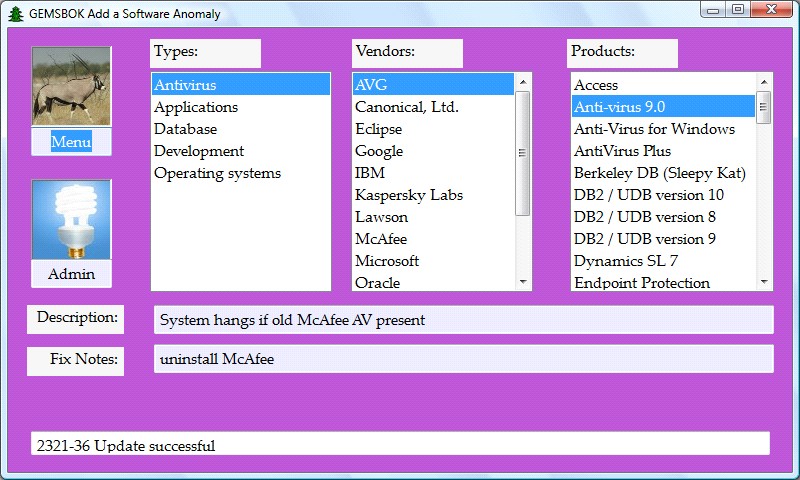Click the Description: label
The width and height of the screenshot is (800, 480).
76,320
